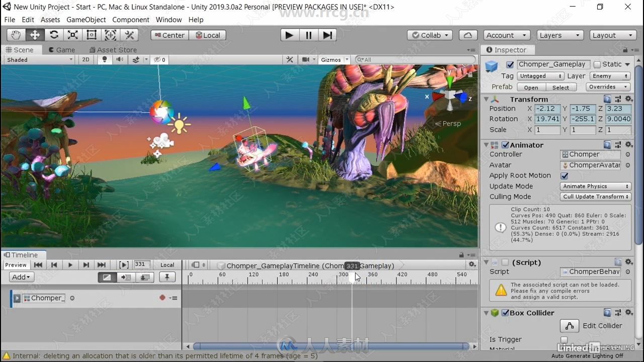Screen dimensions: 644x362
Task: Select Timeline replace edit mode icon
Action: (x=145, y=277)
